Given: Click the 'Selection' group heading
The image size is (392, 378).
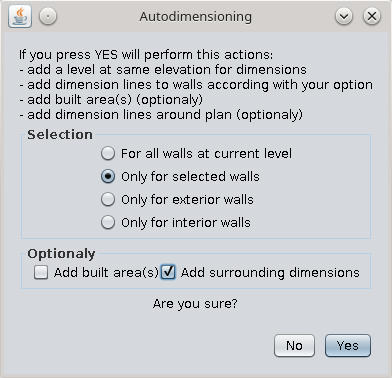Looking at the screenshot, I should click(x=60, y=135).
